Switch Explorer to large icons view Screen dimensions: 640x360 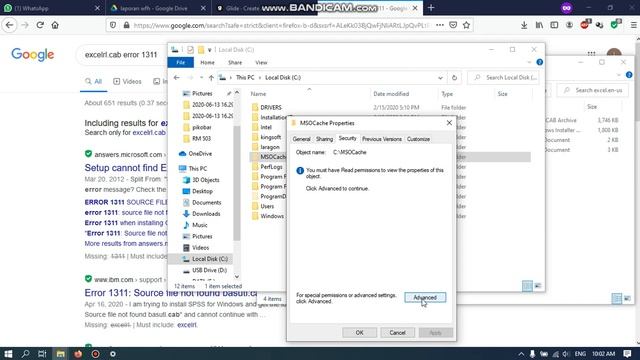pos(538,286)
